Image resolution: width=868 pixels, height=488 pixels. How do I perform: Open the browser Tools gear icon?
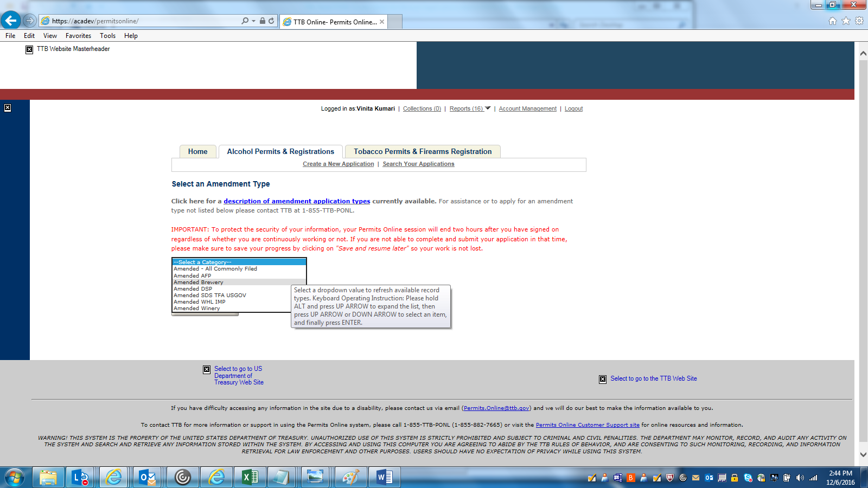pyautogui.click(x=859, y=21)
